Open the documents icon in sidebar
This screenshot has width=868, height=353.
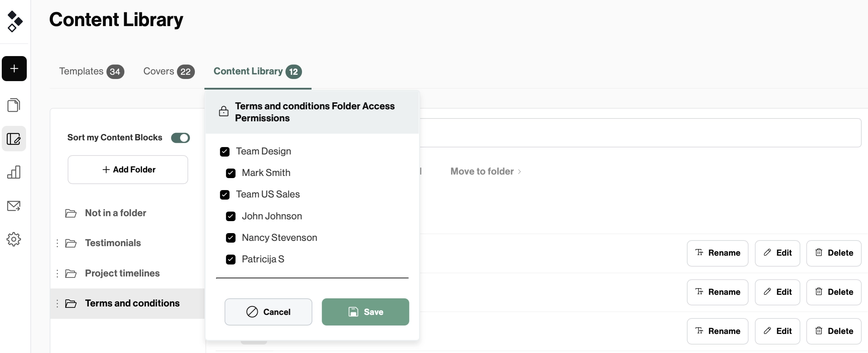[14, 105]
